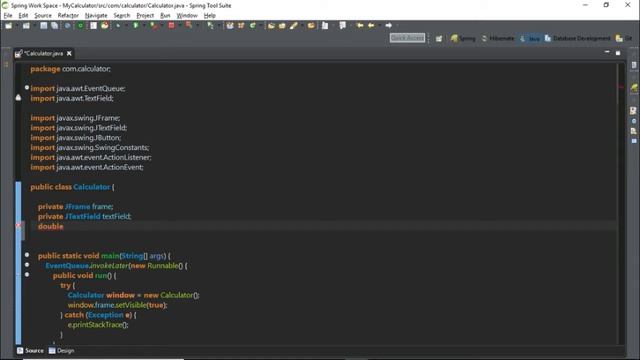
Task: Click the error marker beside 'double' line
Action: [18, 225]
